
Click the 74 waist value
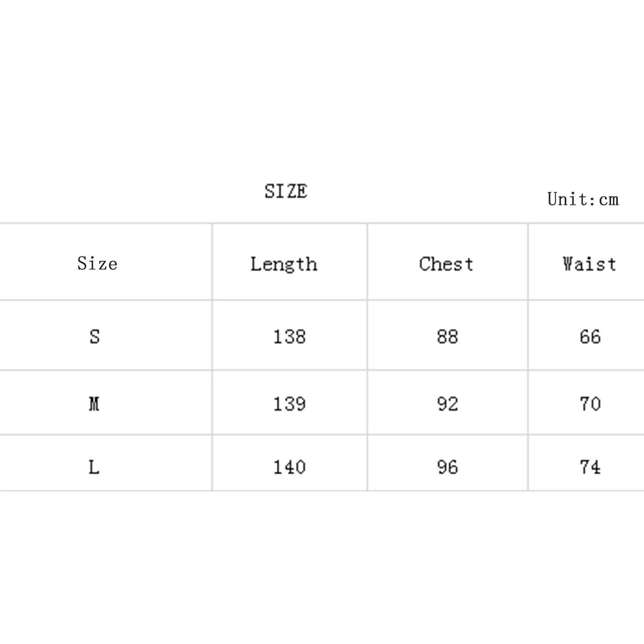click(590, 467)
